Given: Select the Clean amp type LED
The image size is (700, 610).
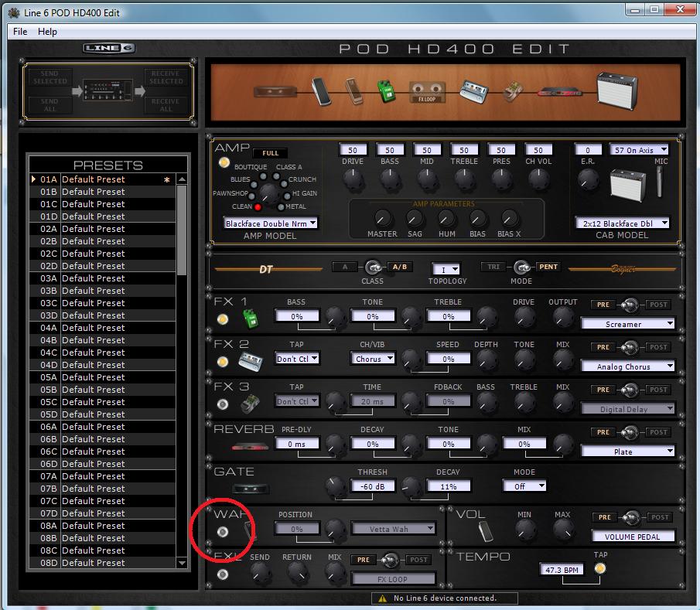Looking at the screenshot, I should (x=258, y=206).
